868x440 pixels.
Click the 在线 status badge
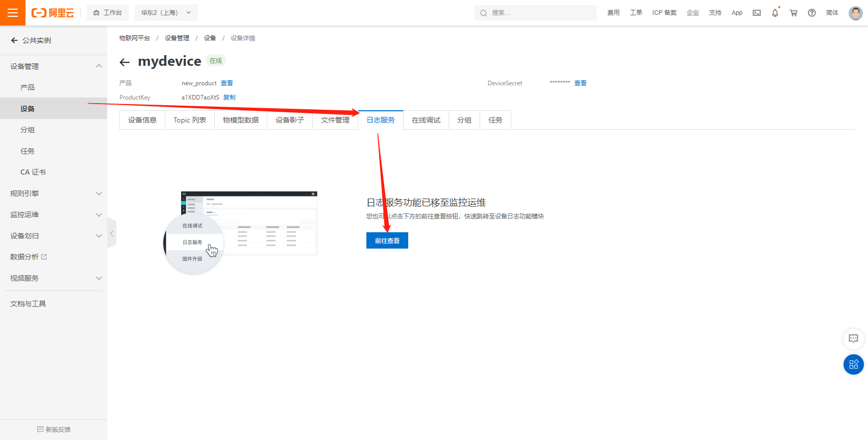pyautogui.click(x=216, y=61)
